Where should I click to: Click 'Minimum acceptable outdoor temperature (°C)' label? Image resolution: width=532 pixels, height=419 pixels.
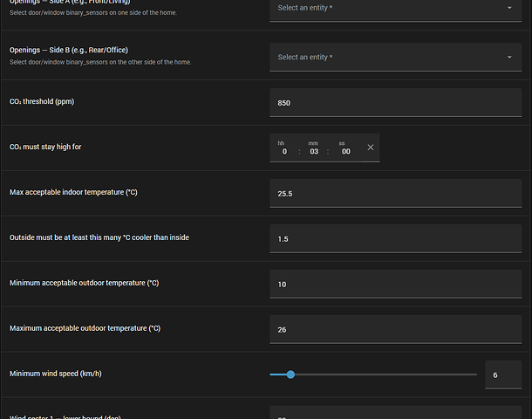pyautogui.click(x=84, y=283)
